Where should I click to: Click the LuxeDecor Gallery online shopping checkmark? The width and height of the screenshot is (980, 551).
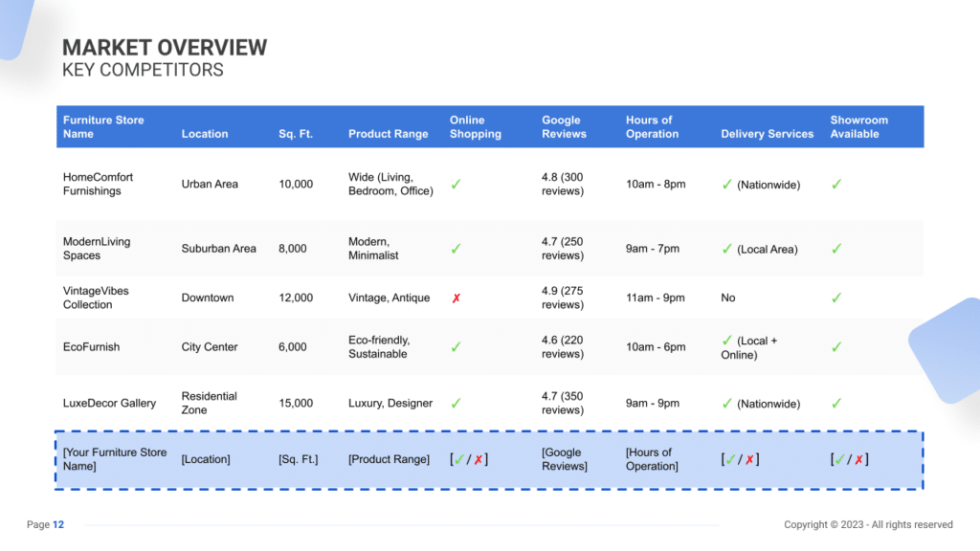pyautogui.click(x=457, y=403)
